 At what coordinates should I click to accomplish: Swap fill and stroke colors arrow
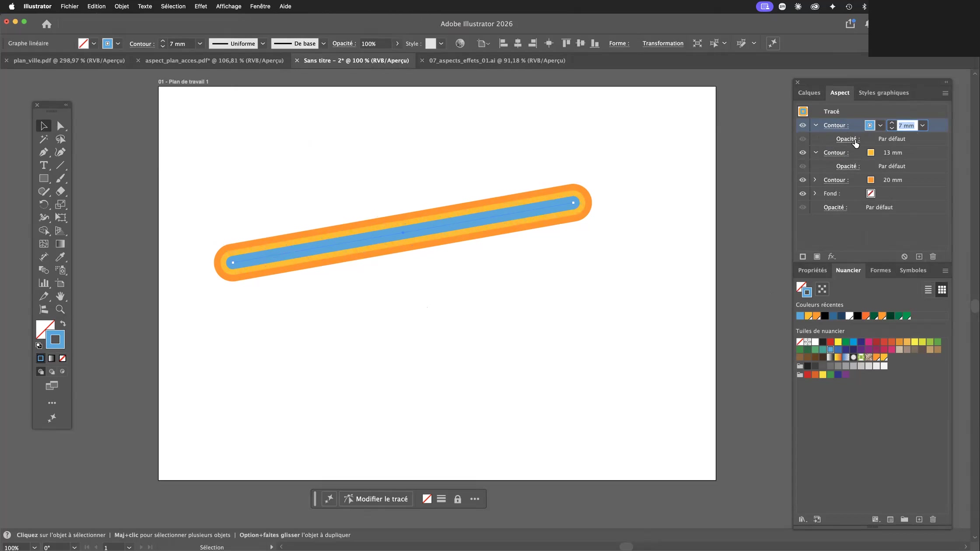(63, 324)
